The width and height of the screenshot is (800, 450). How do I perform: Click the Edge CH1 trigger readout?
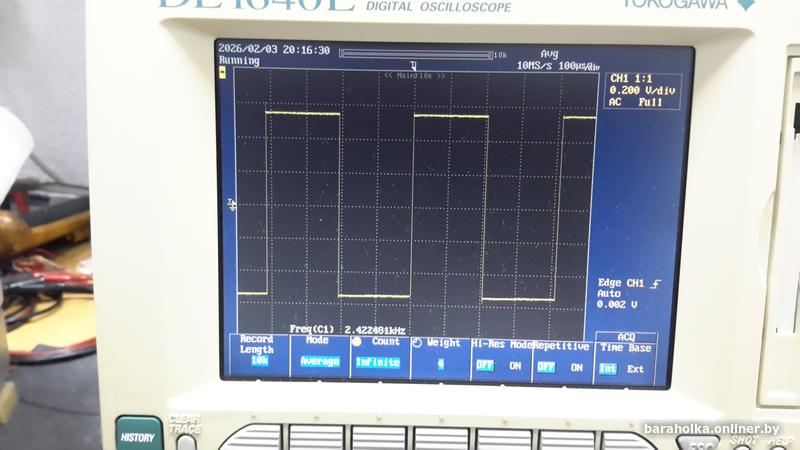[x=621, y=283]
